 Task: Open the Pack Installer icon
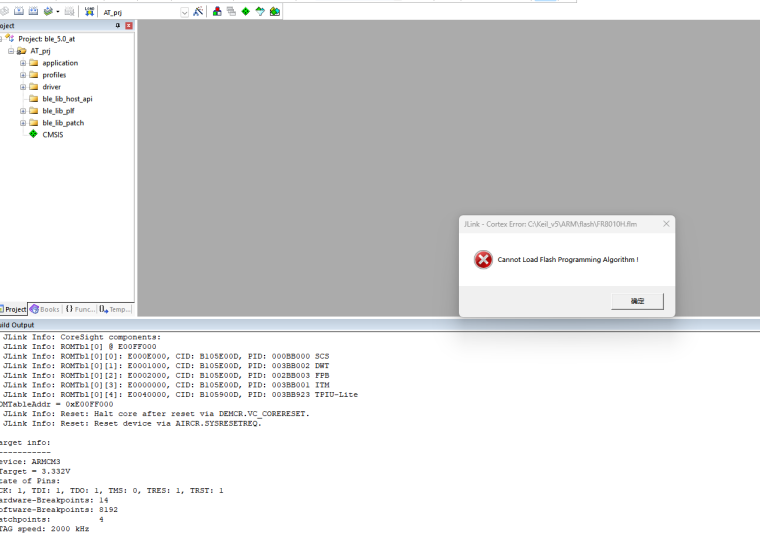click(275, 11)
